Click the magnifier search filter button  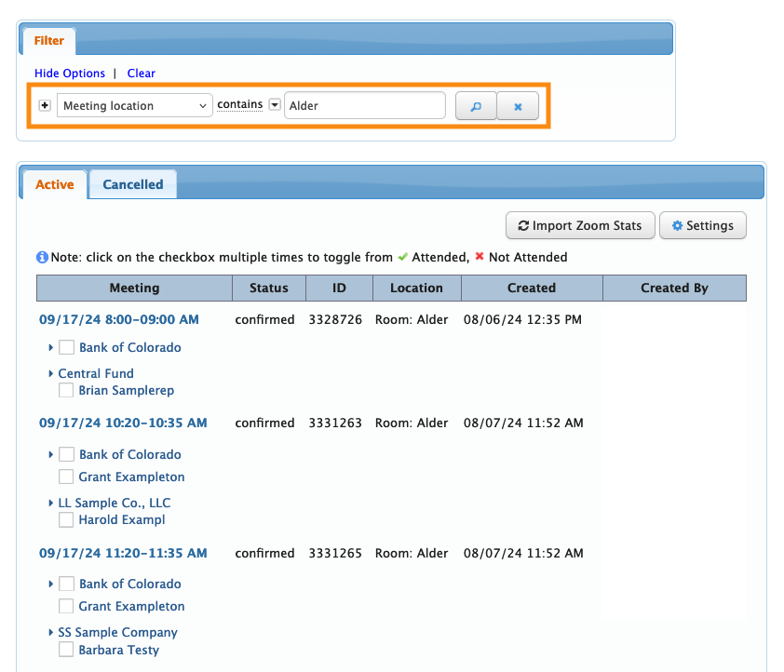[475, 106]
